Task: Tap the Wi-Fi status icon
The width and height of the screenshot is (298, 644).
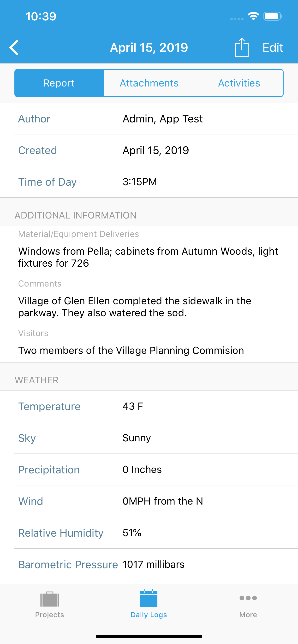Action: point(253,16)
